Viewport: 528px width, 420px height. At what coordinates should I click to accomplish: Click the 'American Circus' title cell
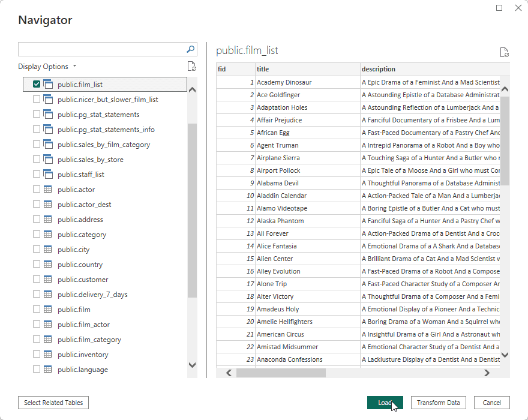(307, 334)
